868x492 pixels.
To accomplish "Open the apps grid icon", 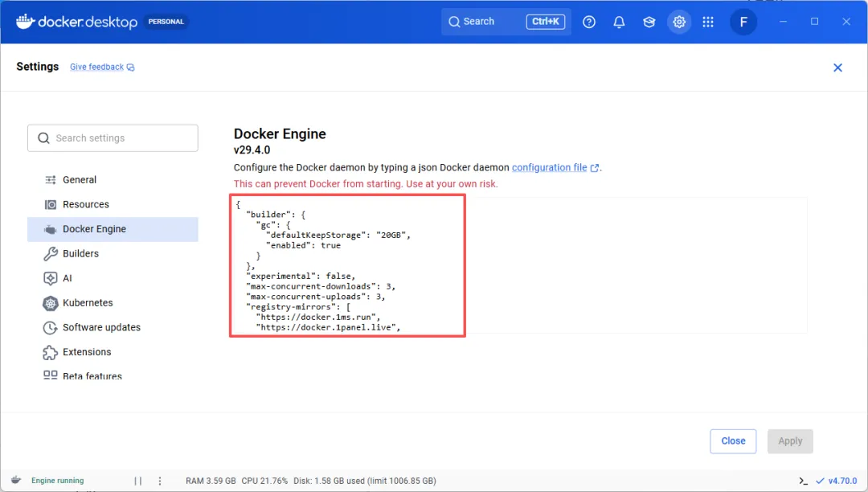I will pyautogui.click(x=708, y=22).
